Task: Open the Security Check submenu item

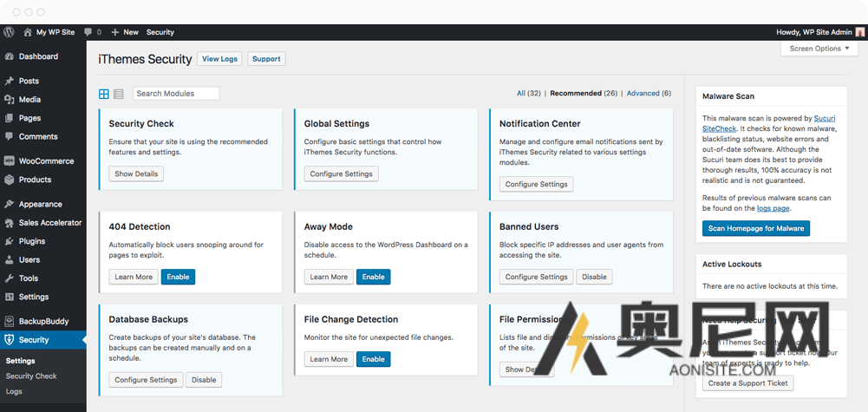Action: tap(31, 376)
